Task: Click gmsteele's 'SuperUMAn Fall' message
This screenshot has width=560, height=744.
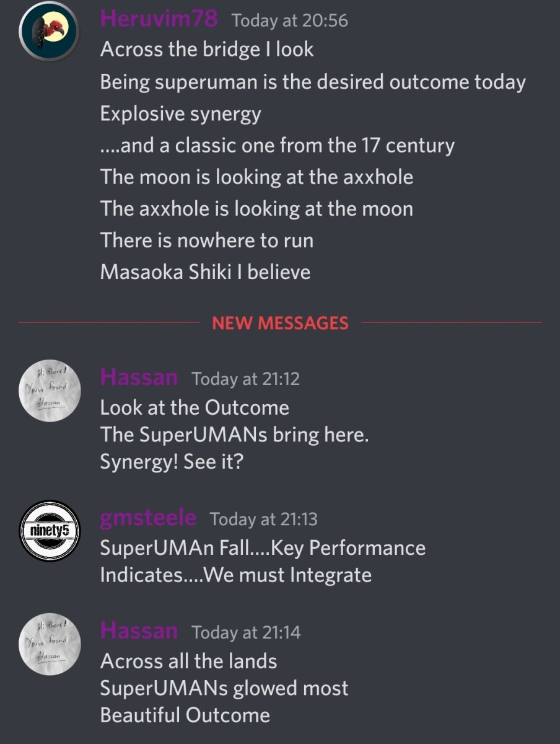Action: coord(263,561)
